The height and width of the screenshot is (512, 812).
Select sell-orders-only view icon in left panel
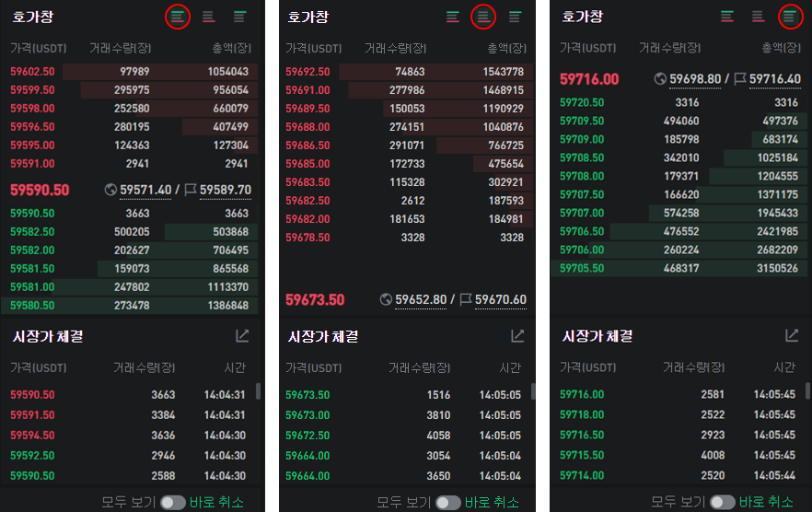pyautogui.click(x=209, y=17)
